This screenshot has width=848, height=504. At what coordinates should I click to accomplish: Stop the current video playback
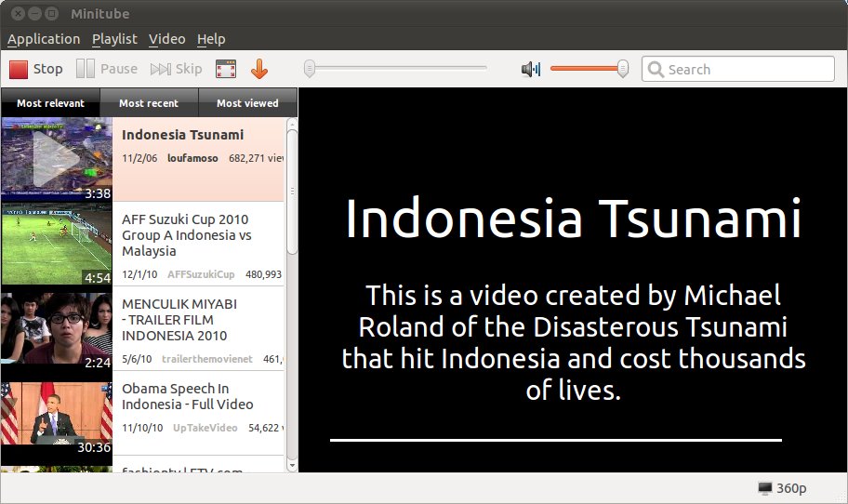pos(36,69)
